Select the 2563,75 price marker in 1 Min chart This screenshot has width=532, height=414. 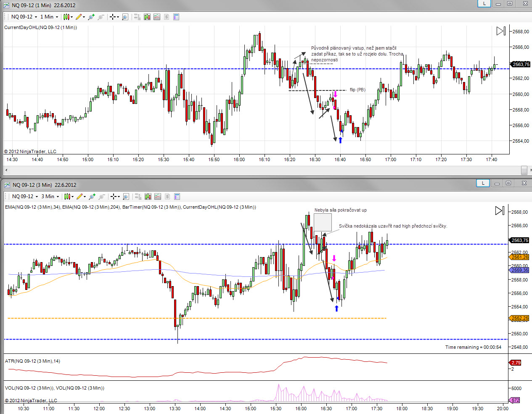pyautogui.click(x=521, y=64)
